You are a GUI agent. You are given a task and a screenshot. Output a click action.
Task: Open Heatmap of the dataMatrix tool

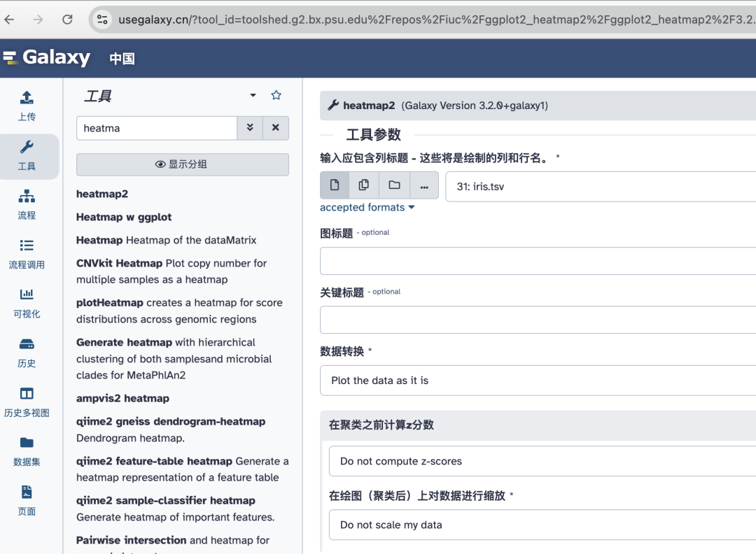pyautogui.click(x=167, y=240)
